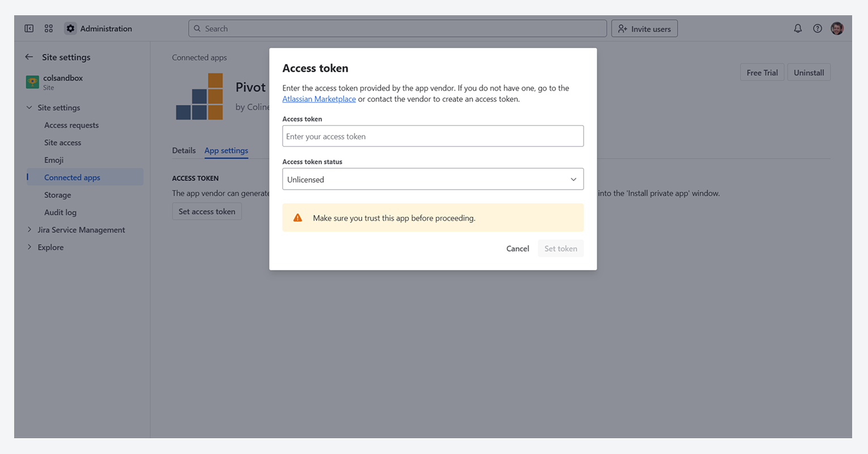Image resolution: width=868 pixels, height=454 pixels.
Task: Click the top Search bar
Action: [397, 28]
